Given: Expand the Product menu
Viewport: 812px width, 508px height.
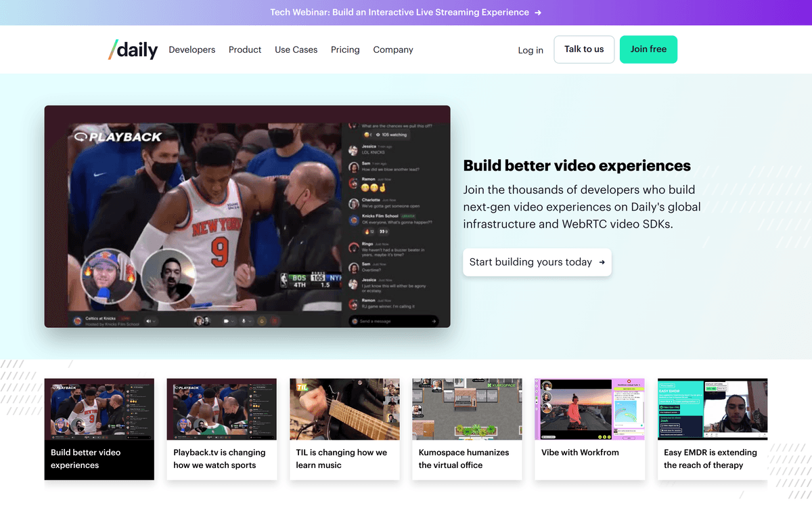Looking at the screenshot, I should click(x=245, y=49).
